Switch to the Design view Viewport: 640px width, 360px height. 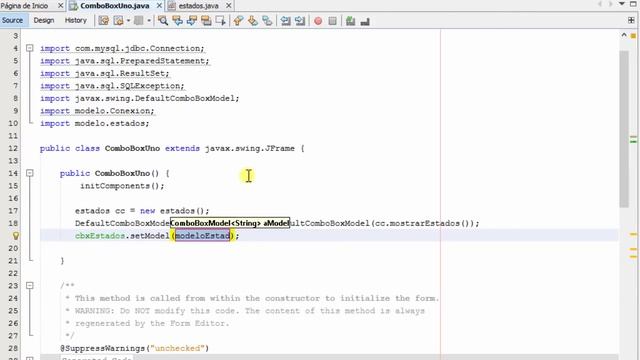coord(44,20)
